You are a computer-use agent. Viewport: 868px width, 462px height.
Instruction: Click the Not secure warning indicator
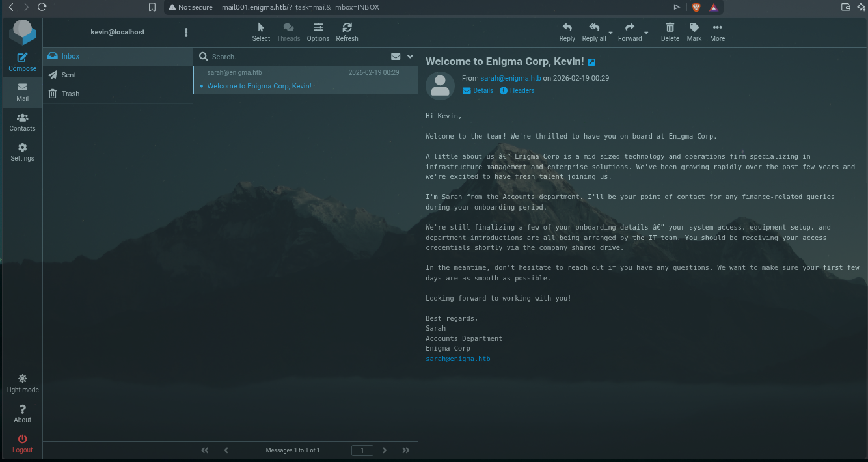coord(191,7)
